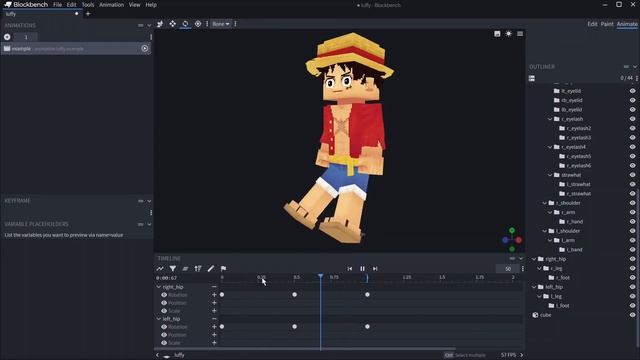Click the viewport screenshot/image icon

(x=497, y=34)
